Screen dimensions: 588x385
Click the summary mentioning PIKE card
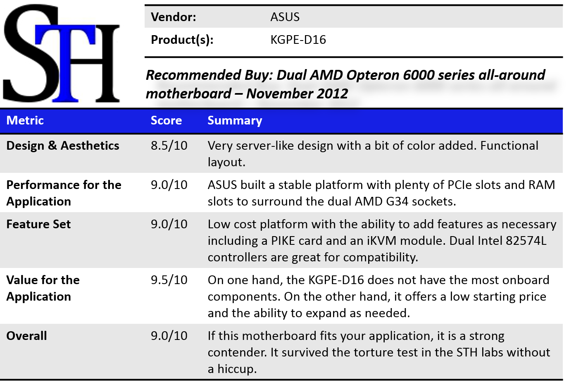(382, 241)
